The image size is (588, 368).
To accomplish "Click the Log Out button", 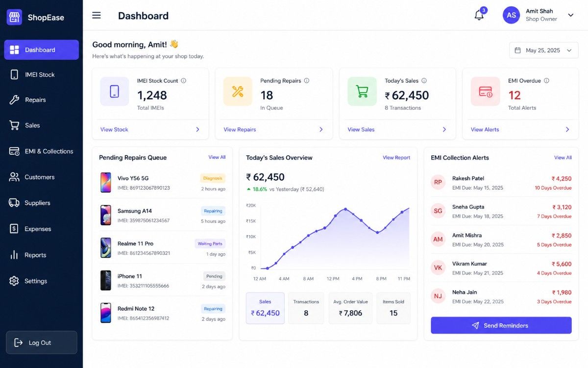I will tap(42, 343).
